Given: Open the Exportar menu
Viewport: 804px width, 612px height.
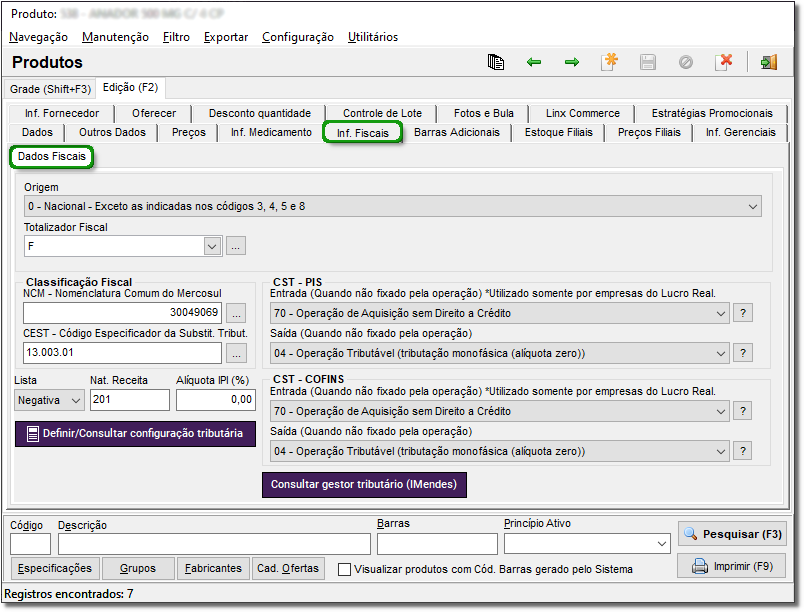Looking at the screenshot, I should tap(226, 37).
